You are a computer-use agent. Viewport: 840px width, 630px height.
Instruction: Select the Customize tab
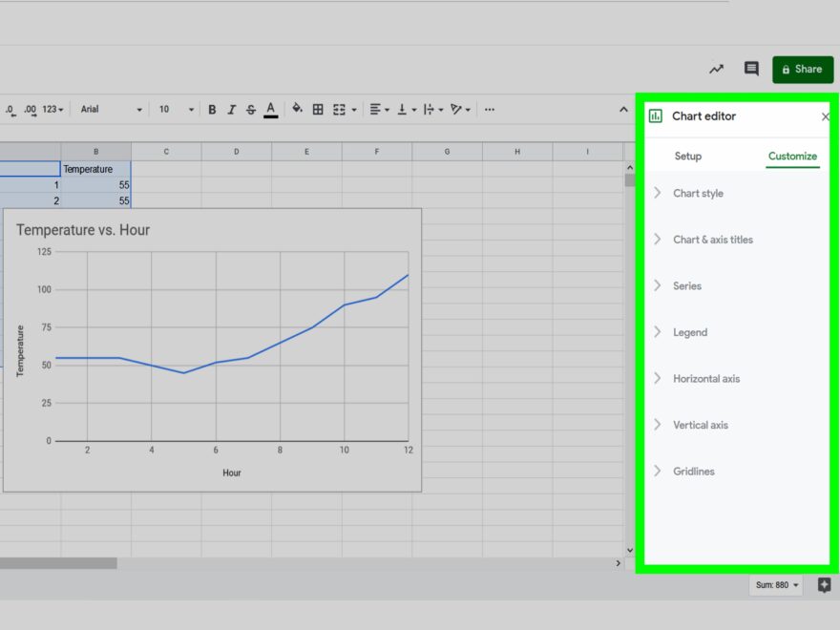(x=792, y=156)
